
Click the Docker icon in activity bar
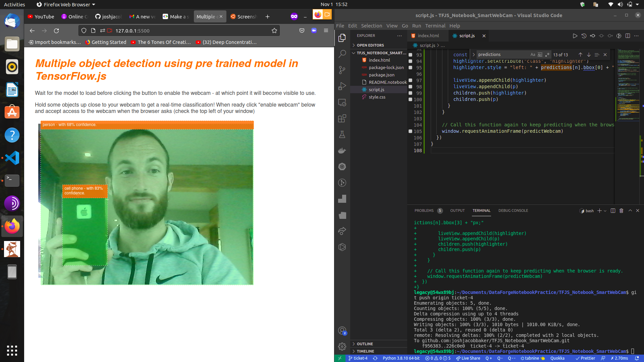click(342, 150)
